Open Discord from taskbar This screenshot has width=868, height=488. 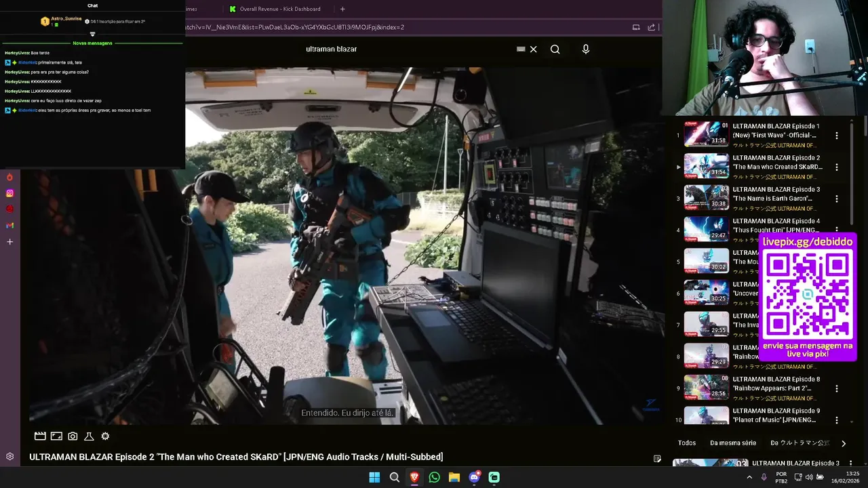[x=474, y=477]
